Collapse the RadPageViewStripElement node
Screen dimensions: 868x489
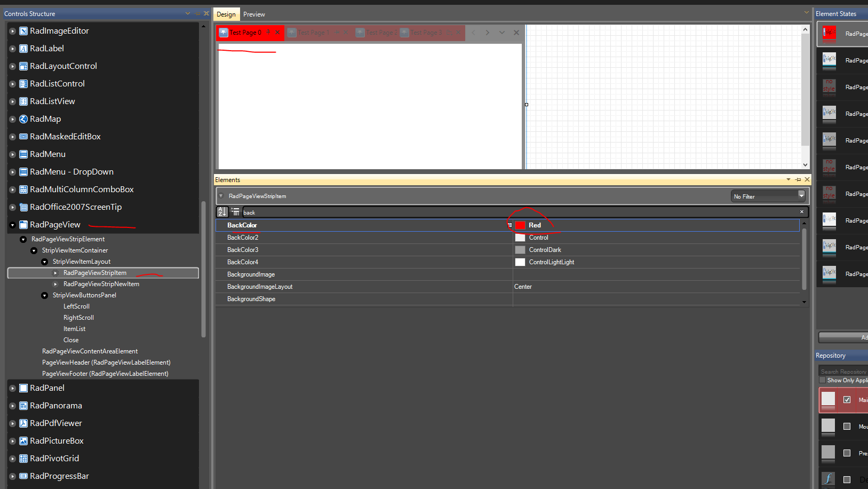click(23, 239)
